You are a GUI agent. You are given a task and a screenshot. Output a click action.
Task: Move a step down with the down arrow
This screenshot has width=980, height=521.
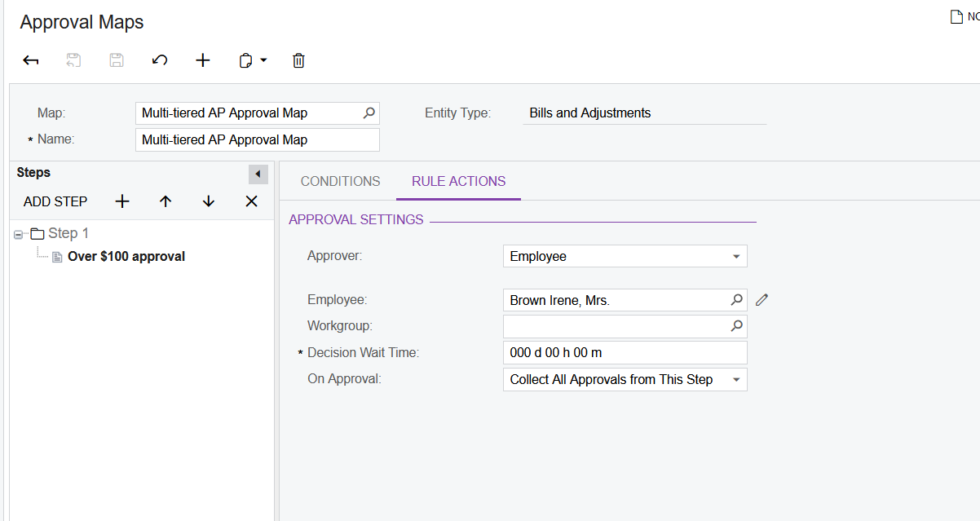pyautogui.click(x=208, y=201)
